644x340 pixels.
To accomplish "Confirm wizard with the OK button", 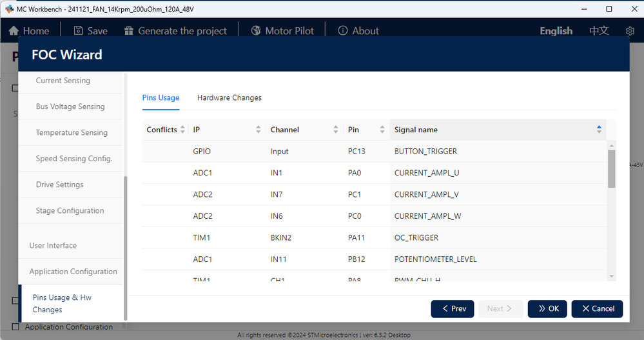I will [x=547, y=309].
